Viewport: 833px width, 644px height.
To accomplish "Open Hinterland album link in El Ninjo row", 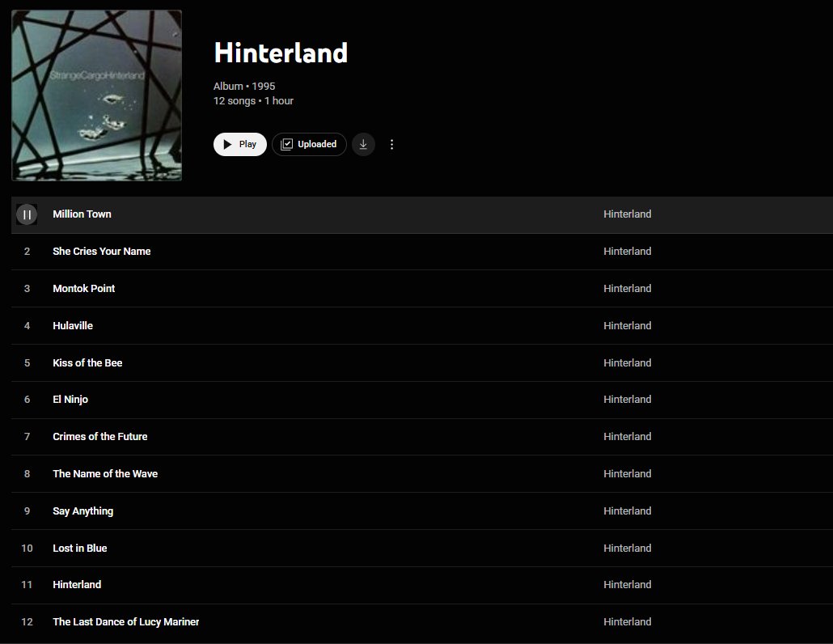I will pyautogui.click(x=628, y=400).
